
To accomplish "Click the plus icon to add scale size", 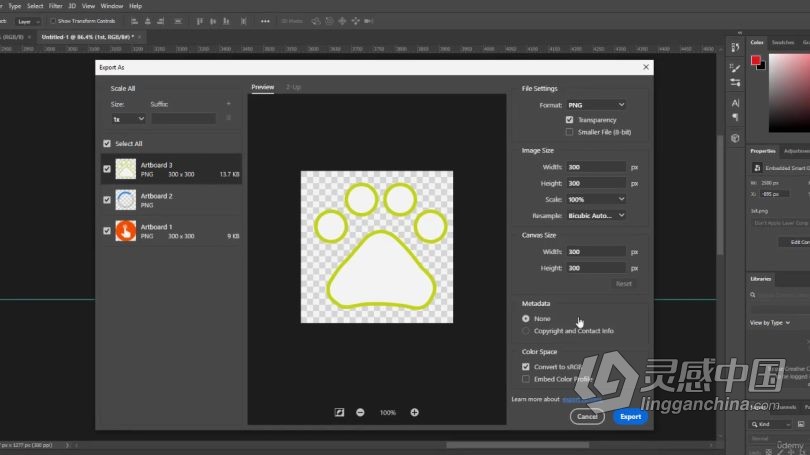I will pos(228,104).
